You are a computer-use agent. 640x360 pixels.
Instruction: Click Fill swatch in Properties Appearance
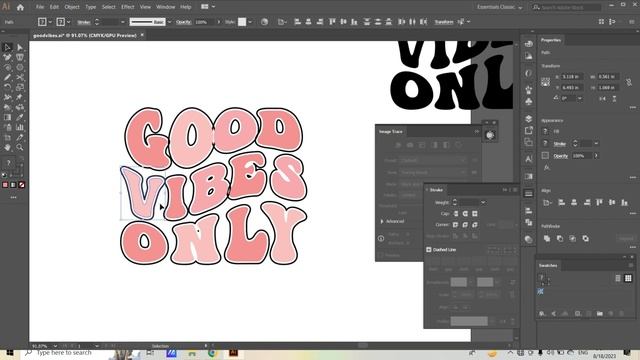pyautogui.click(x=545, y=131)
